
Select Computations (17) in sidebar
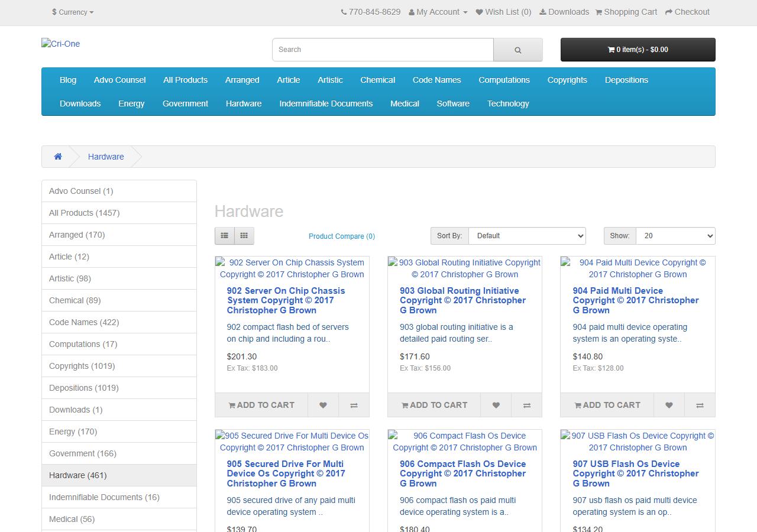[119, 344]
